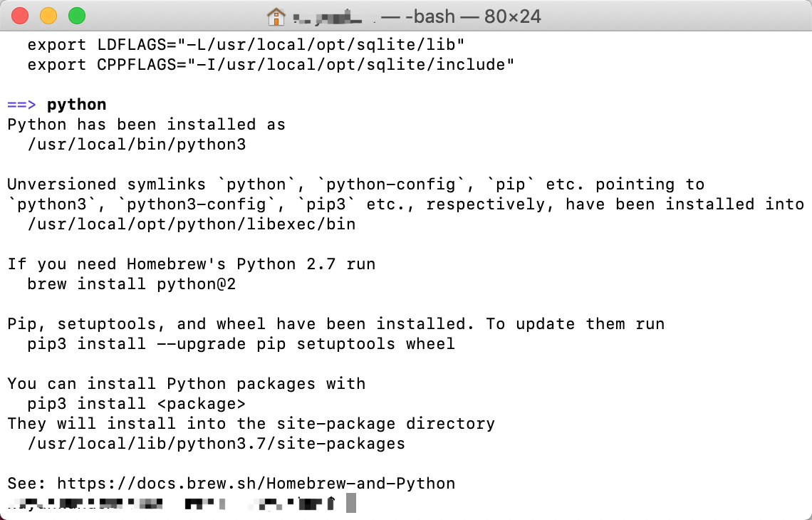
Task: Click the export LDFLAGS line
Action: pyautogui.click(x=246, y=45)
